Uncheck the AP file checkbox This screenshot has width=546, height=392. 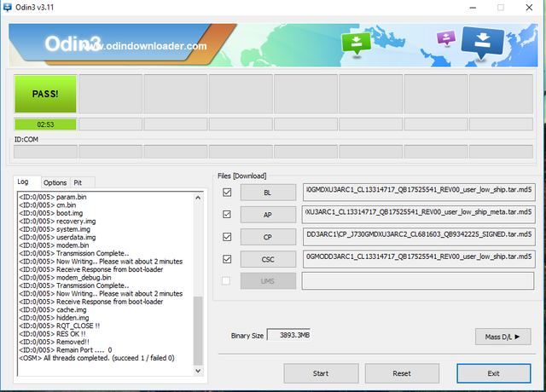[227, 215]
